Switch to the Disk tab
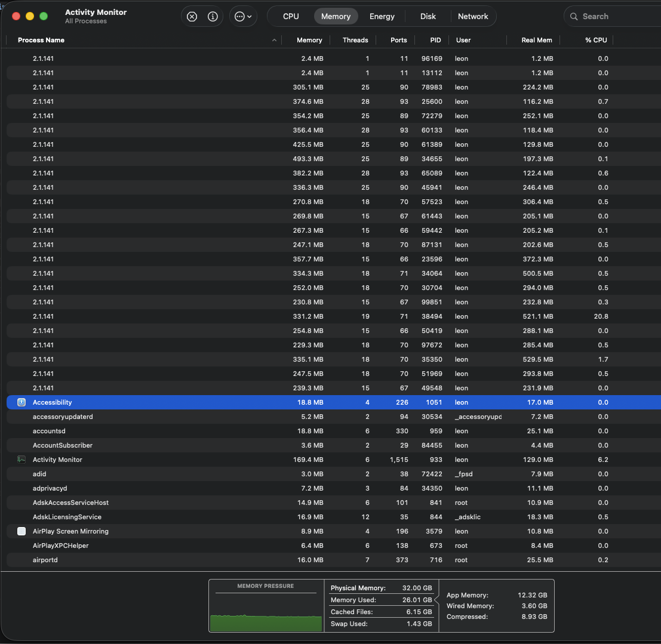The image size is (661, 644). coord(428,17)
